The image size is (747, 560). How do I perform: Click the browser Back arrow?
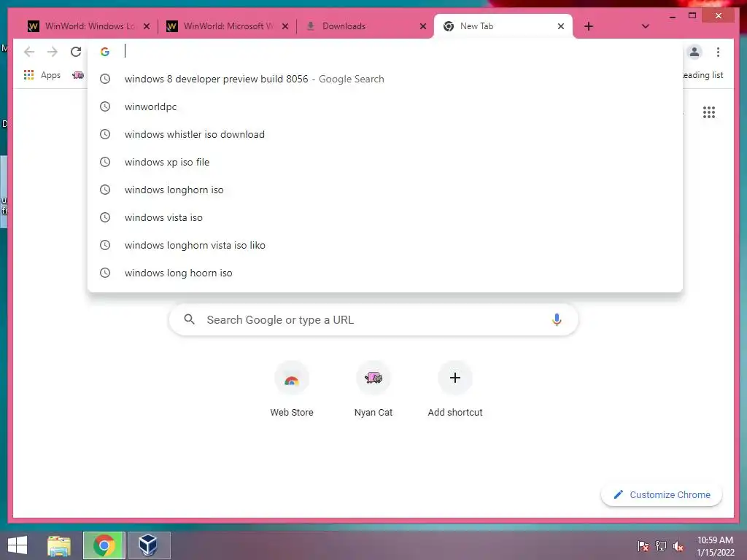(29, 52)
